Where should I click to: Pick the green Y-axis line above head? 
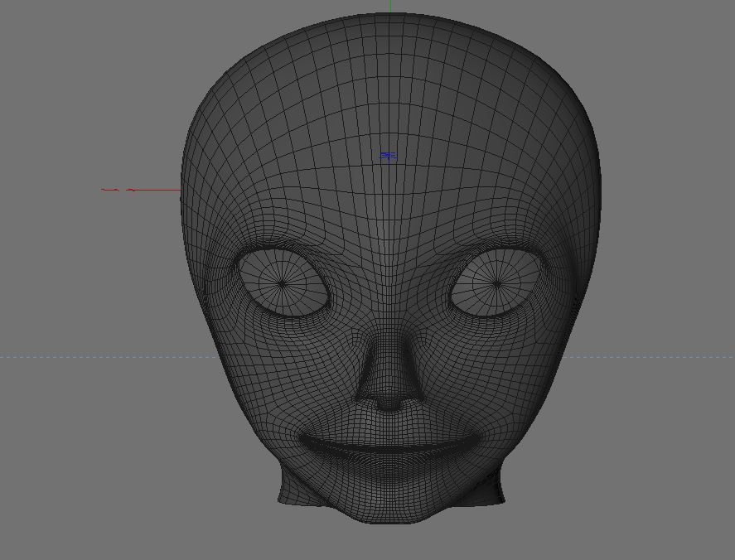coord(390,7)
